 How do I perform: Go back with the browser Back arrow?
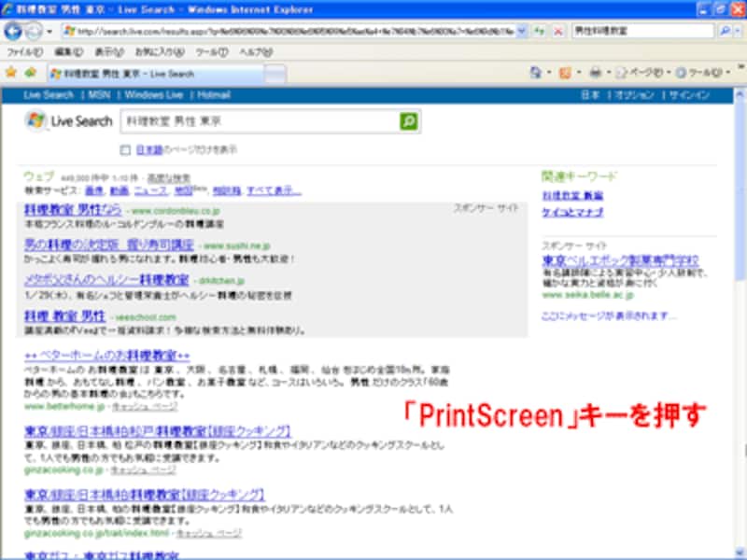(13, 32)
